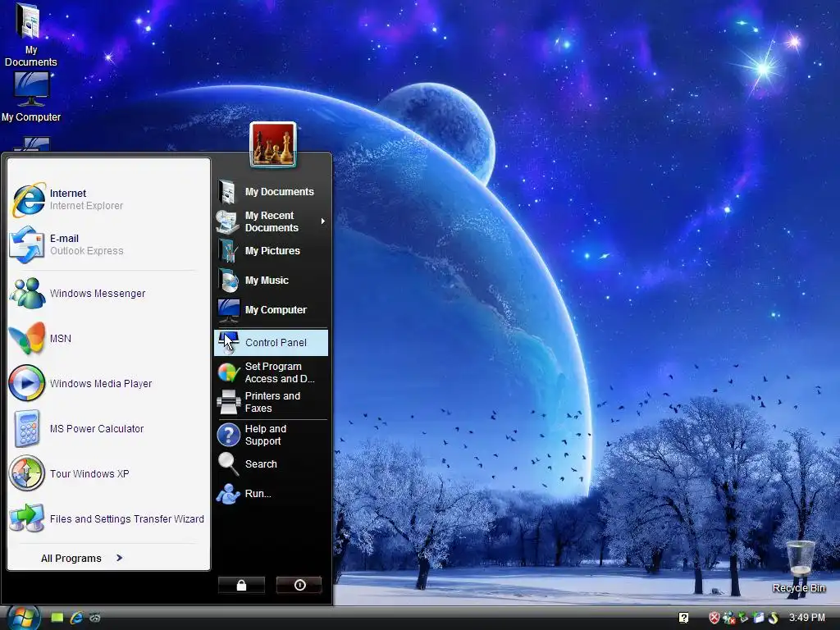This screenshot has width=840, height=630.
Task: Open Internet Explorer from the Start menu
Action: 109,199
